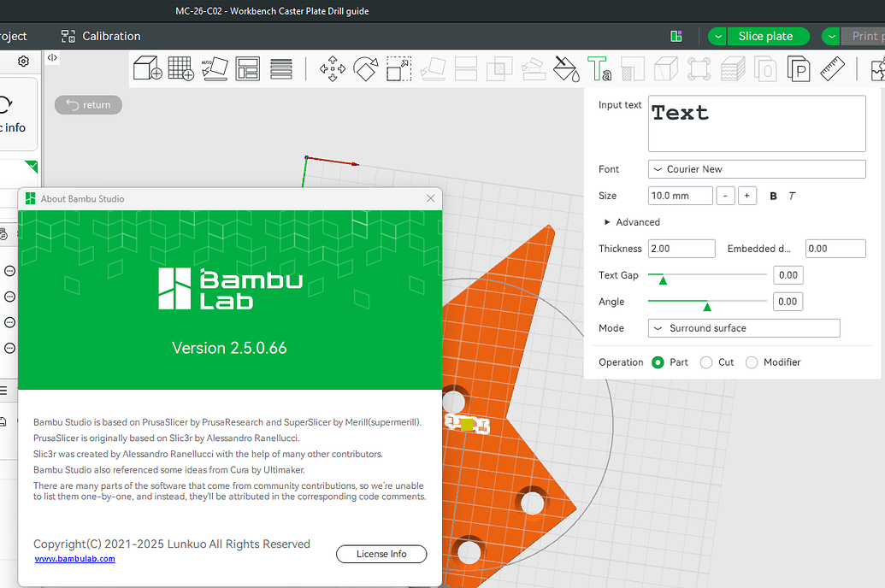Open the Font dropdown showing Courier New
The image size is (885, 588).
point(757,169)
